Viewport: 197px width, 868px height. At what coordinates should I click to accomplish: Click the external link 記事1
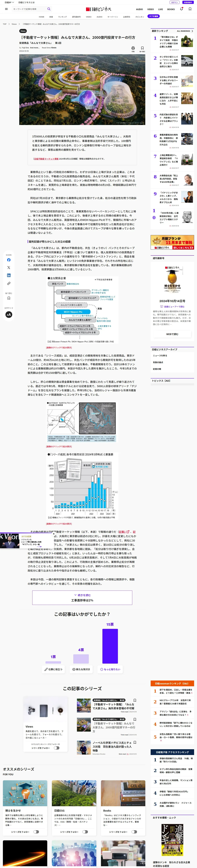[x=124, y=532]
